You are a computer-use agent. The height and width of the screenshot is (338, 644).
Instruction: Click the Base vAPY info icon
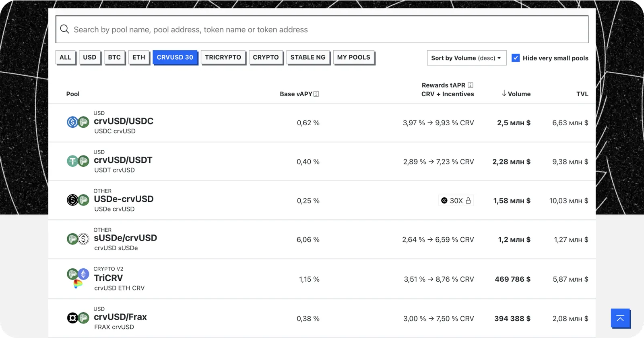pyautogui.click(x=316, y=94)
